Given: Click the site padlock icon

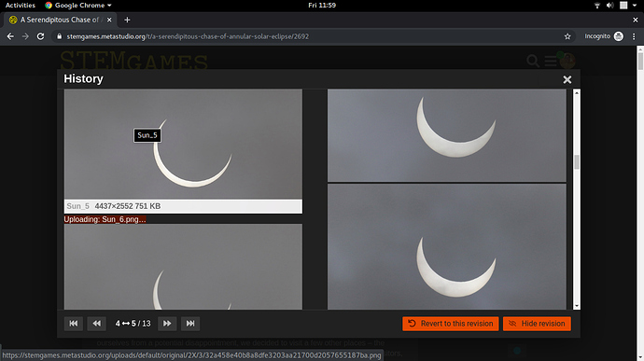Looking at the screenshot, I should pos(59,36).
